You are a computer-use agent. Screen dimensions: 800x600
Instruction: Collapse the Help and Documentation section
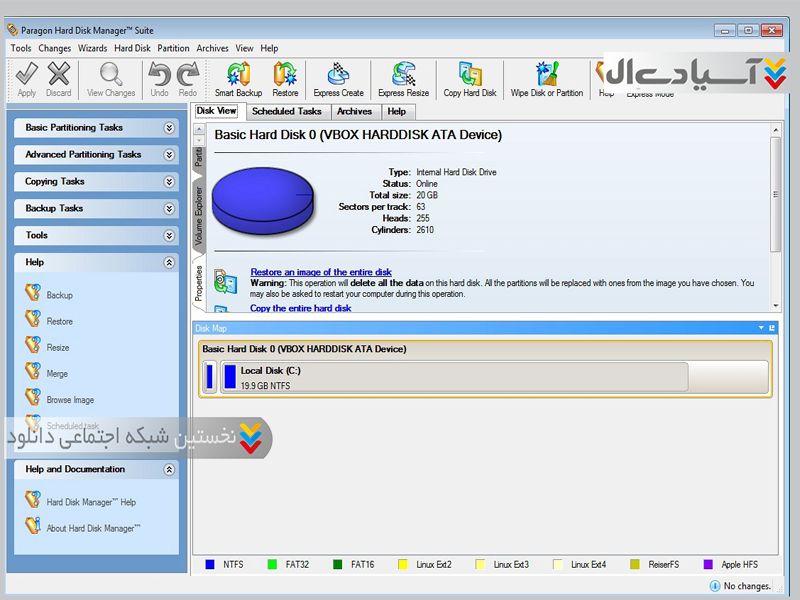169,469
